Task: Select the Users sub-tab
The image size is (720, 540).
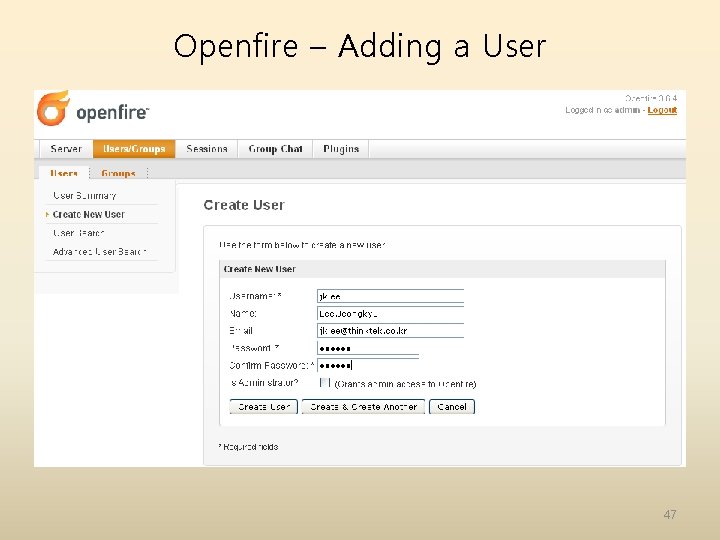Action: point(64,173)
